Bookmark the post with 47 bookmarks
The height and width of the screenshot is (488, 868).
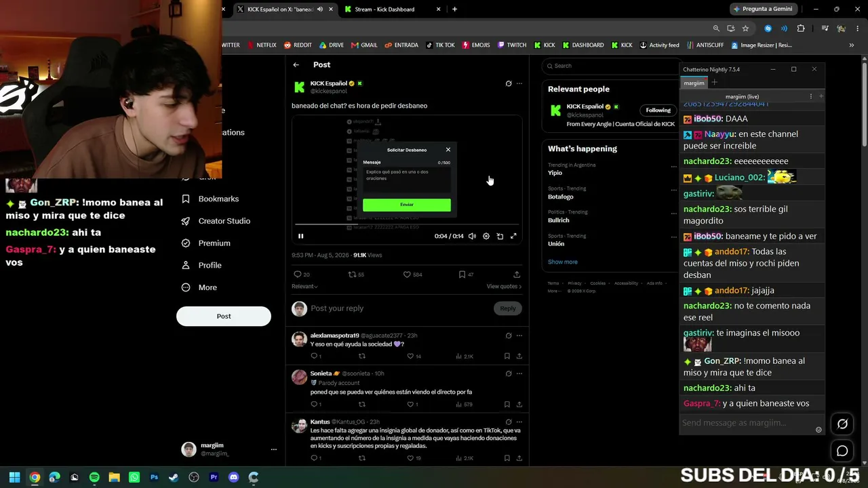pyautogui.click(x=462, y=274)
